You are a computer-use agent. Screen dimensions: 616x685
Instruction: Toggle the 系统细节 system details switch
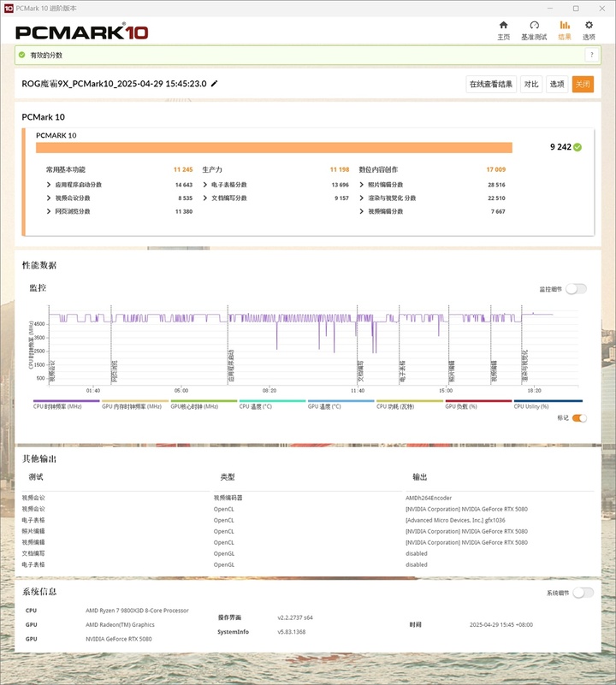point(583,593)
